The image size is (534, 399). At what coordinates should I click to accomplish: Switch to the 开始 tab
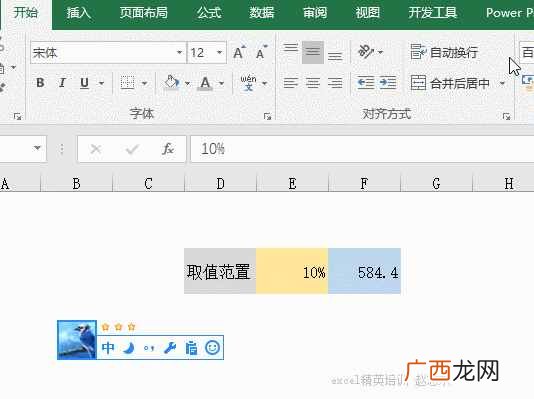coord(26,13)
